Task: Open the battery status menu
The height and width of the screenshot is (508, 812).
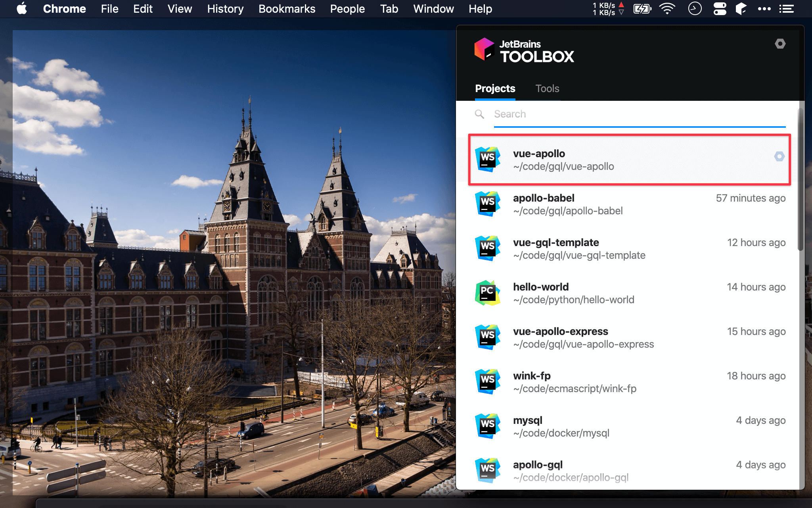Action: tap(642, 9)
